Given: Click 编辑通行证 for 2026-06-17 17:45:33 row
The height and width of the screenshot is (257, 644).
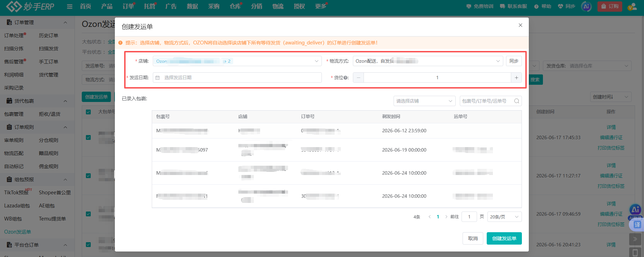Looking at the screenshot, I should click(x=611, y=137).
